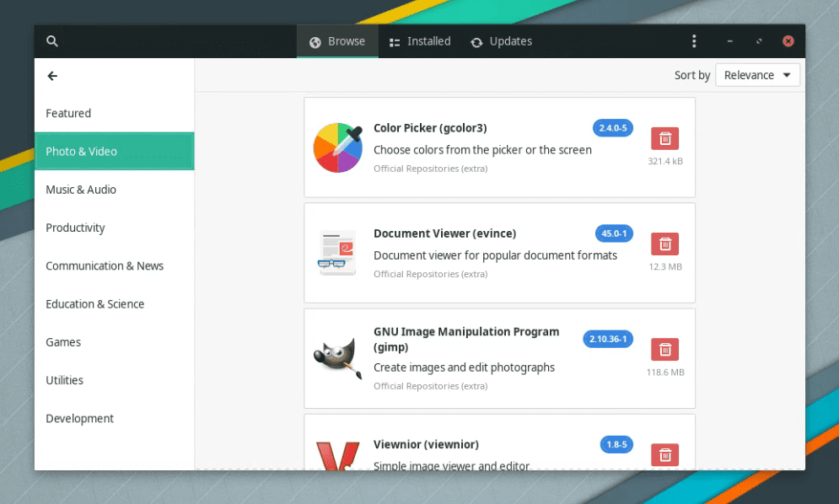This screenshot has height=504, width=839.
Task: Click 'Create images and edit photographs' description
Action: [464, 367]
